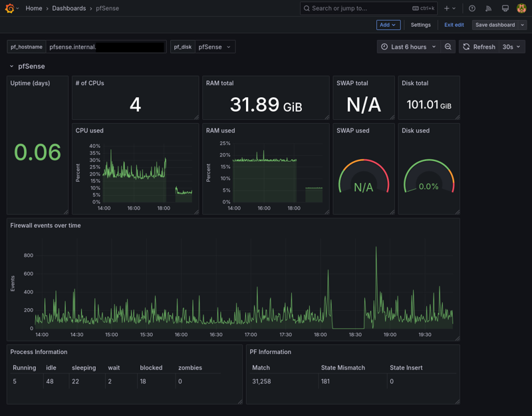The image size is (532, 416).
Task: Click the clock icon in time picker
Action: [x=384, y=47]
